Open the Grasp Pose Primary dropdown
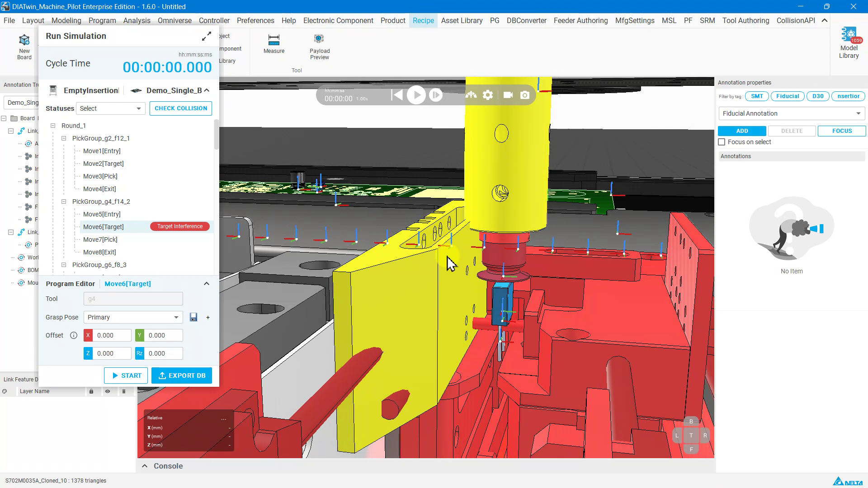868x488 pixels. tap(133, 317)
